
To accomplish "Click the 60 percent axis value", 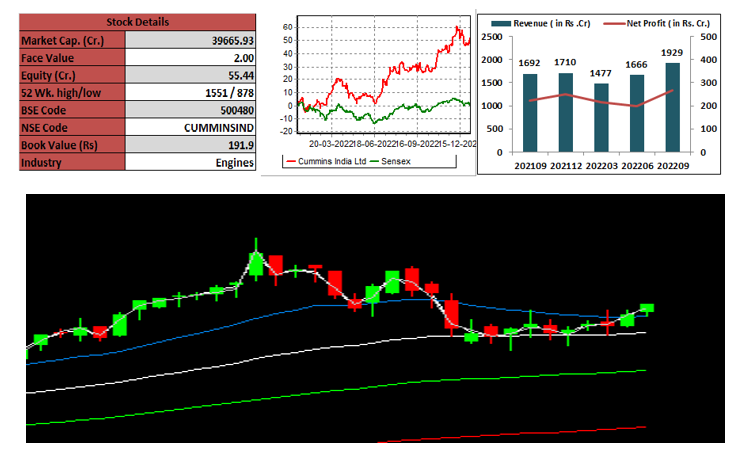I will pyautogui.click(x=288, y=27).
